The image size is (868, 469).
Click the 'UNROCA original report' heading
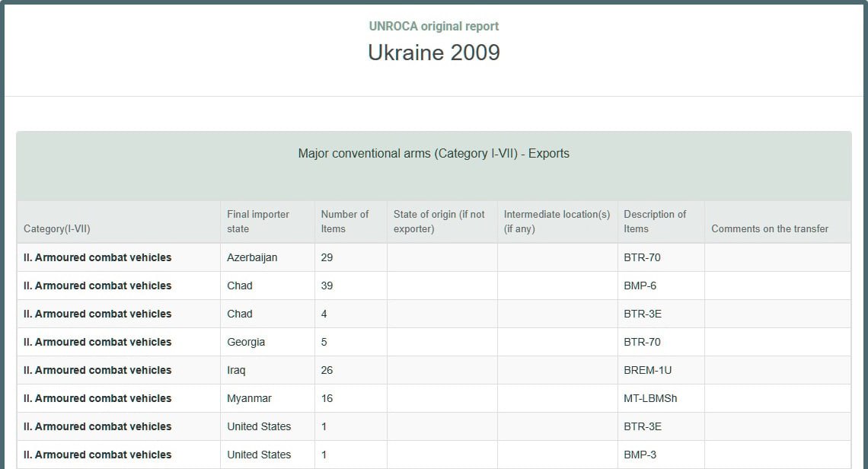point(433,26)
